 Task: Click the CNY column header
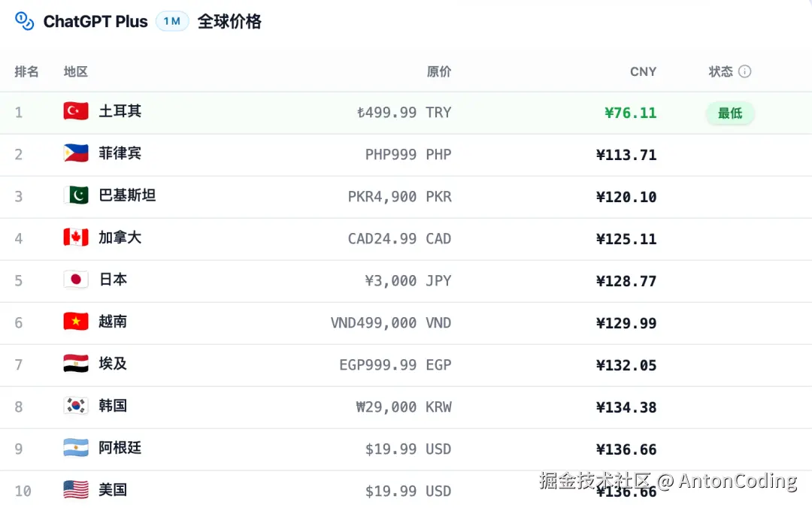[643, 71]
